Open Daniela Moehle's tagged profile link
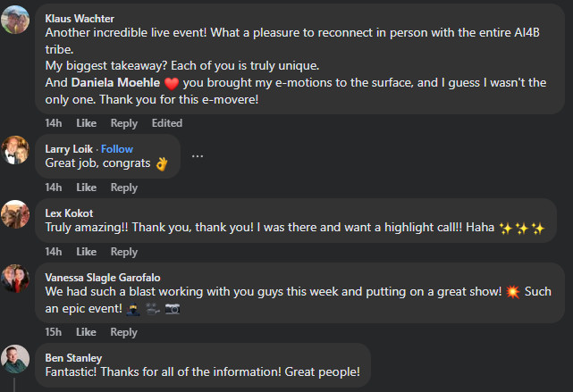 [x=115, y=82]
